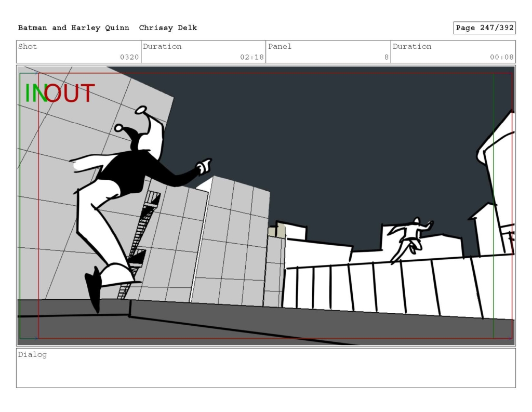532x412 pixels.
Task: Click the green 'IN' camera marker
Action: (x=35, y=93)
